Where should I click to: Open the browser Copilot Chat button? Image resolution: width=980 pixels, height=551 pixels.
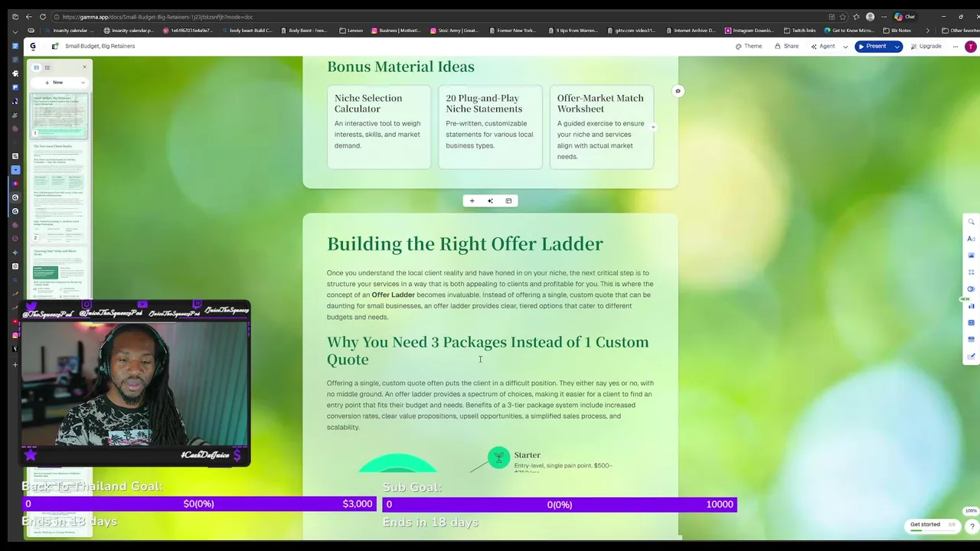[x=904, y=17]
